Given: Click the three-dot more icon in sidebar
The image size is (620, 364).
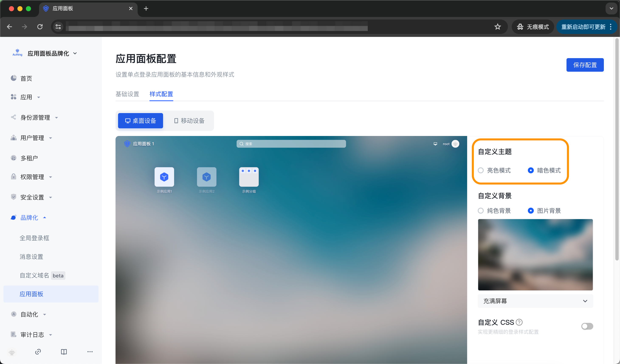Looking at the screenshot, I should (x=90, y=352).
